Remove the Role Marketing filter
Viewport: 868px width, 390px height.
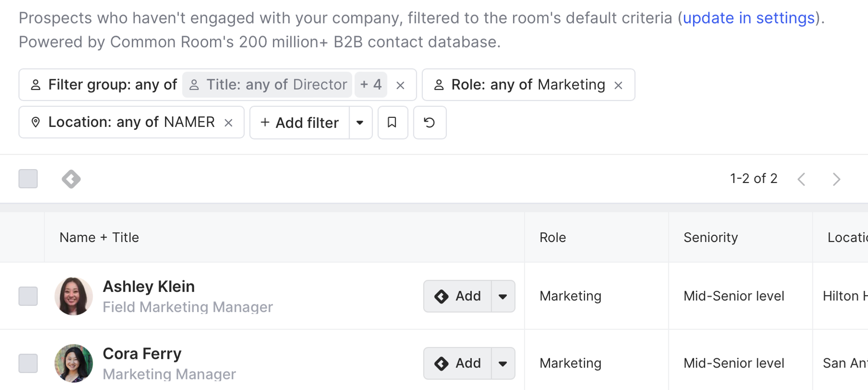[x=619, y=85]
